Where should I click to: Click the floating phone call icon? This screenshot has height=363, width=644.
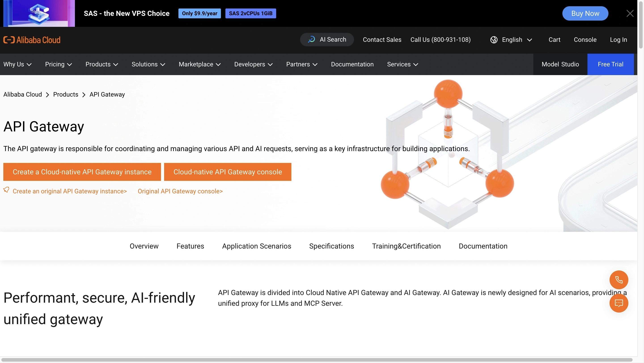pos(619,280)
